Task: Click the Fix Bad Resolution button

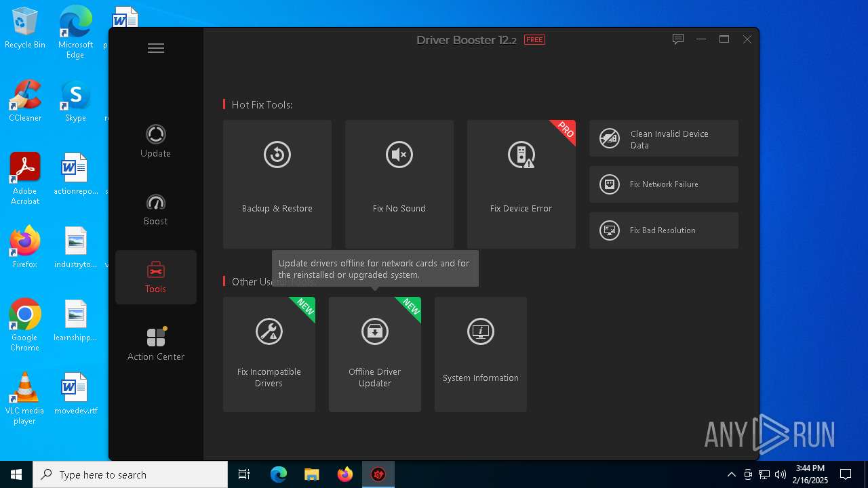Action: click(x=664, y=230)
